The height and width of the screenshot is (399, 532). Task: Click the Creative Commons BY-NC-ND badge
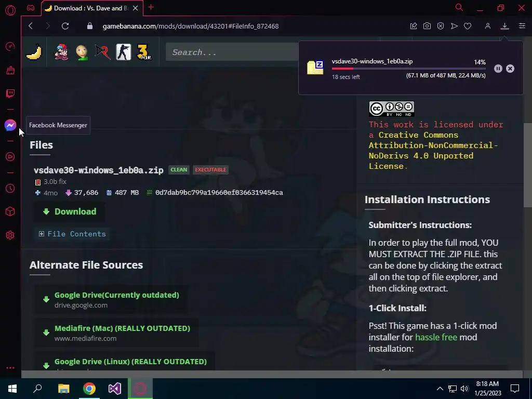point(392,109)
